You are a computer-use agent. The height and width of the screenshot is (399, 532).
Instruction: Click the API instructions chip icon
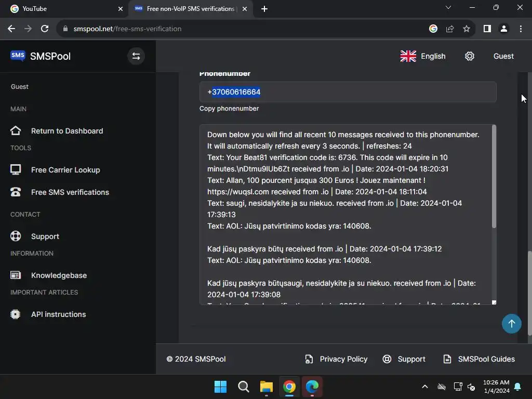pyautogui.click(x=16, y=314)
